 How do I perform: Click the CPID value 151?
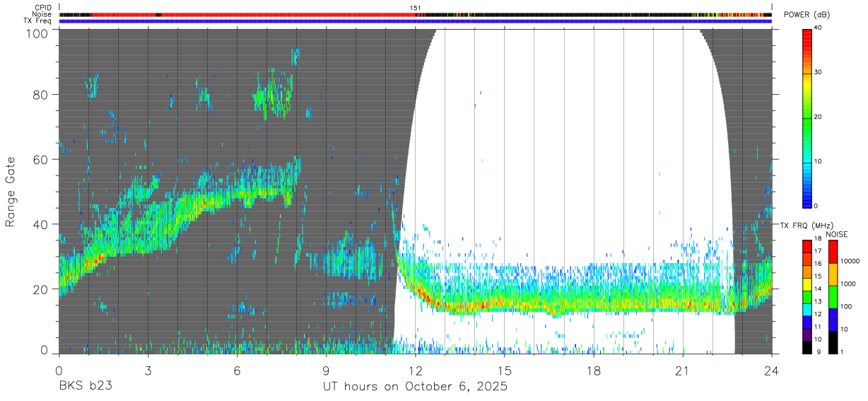pyautogui.click(x=415, y=8)
